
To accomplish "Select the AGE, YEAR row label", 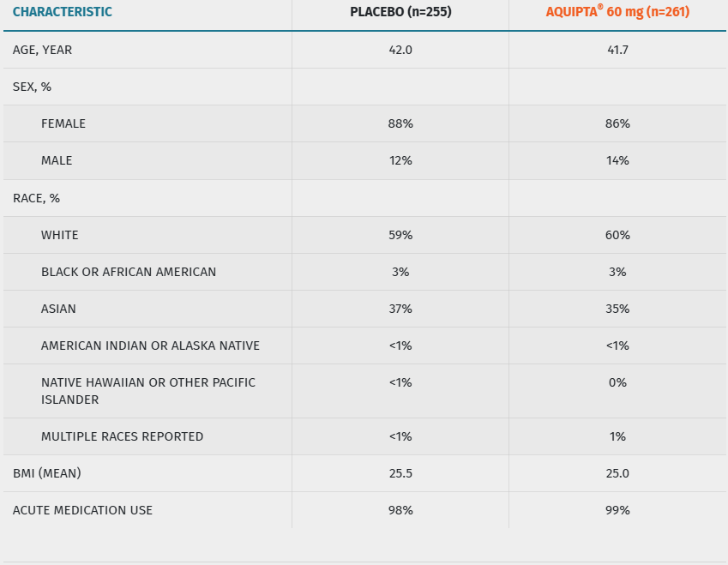I will click(43, 50).
